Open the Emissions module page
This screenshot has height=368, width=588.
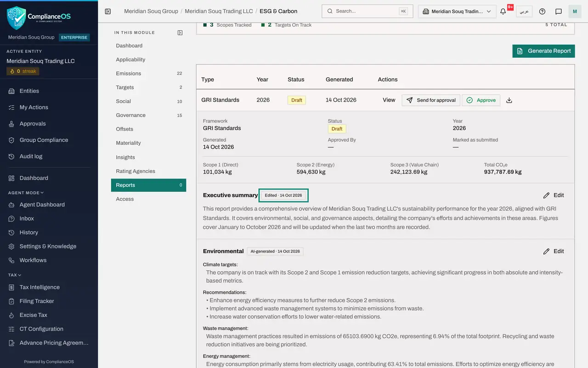pos(148,74)
